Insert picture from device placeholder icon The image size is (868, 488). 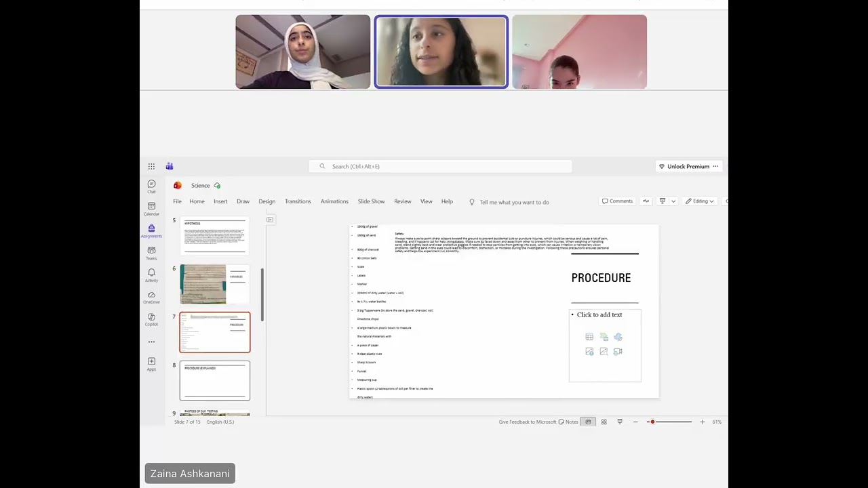point(589,351)
